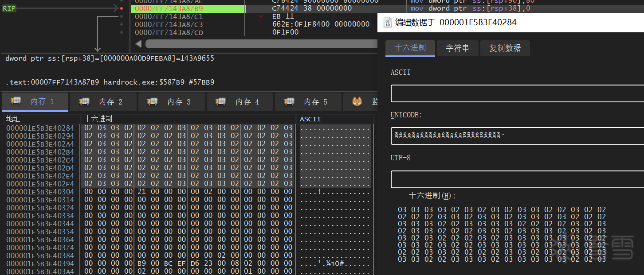644x275 pixels.
Task: Click the green RIP register label
Action: tap(9, 8)
